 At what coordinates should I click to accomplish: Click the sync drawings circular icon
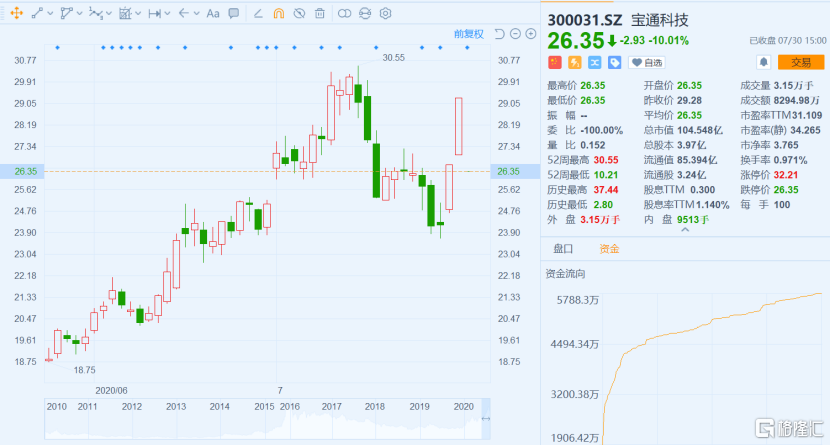365,13
